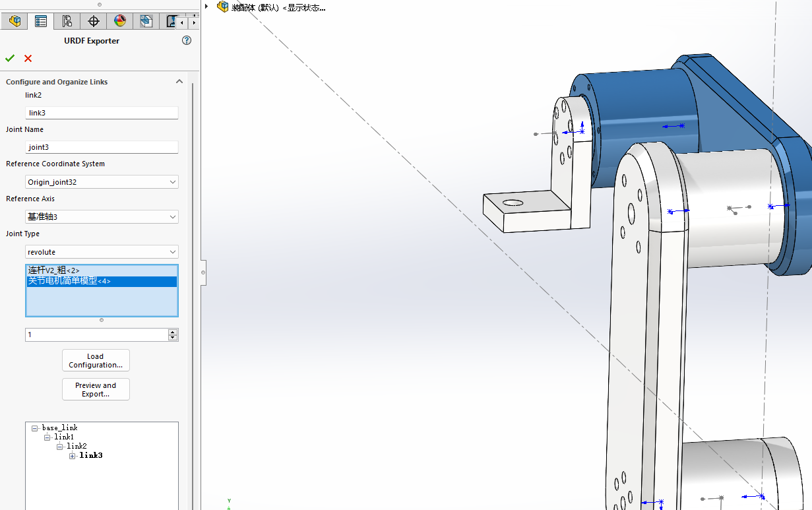
Task: Click Preview and Export button
Action: 96,389
